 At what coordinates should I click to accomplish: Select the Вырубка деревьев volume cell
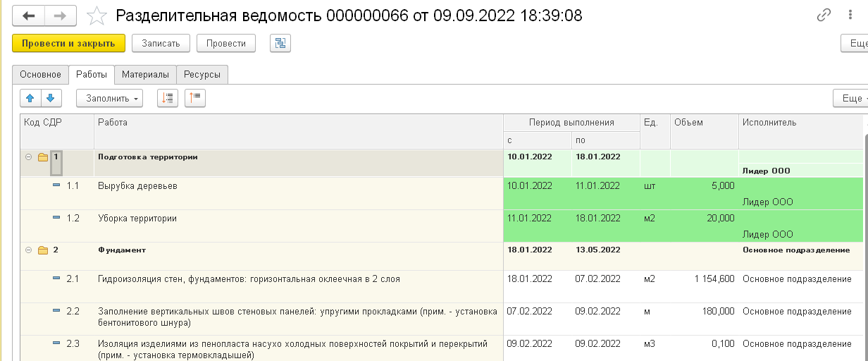(703, 186)
